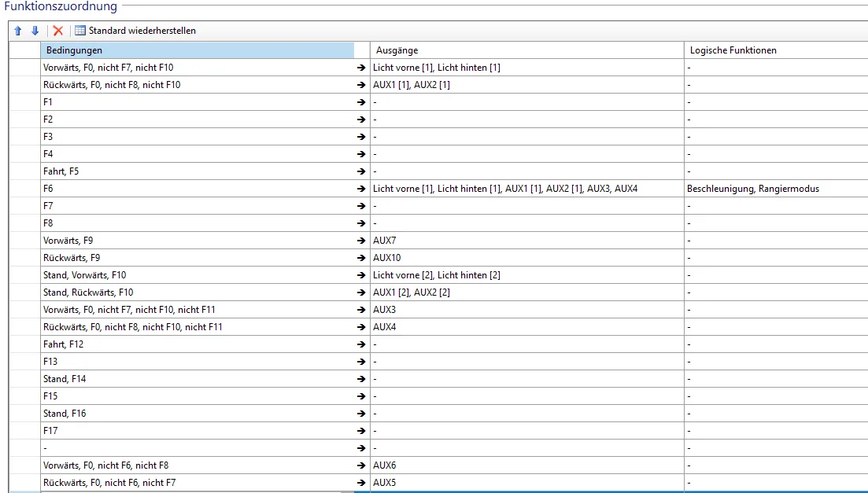
Task: Select 'Stand, Vorwärts, F10' condition
Action: [197, 275]
